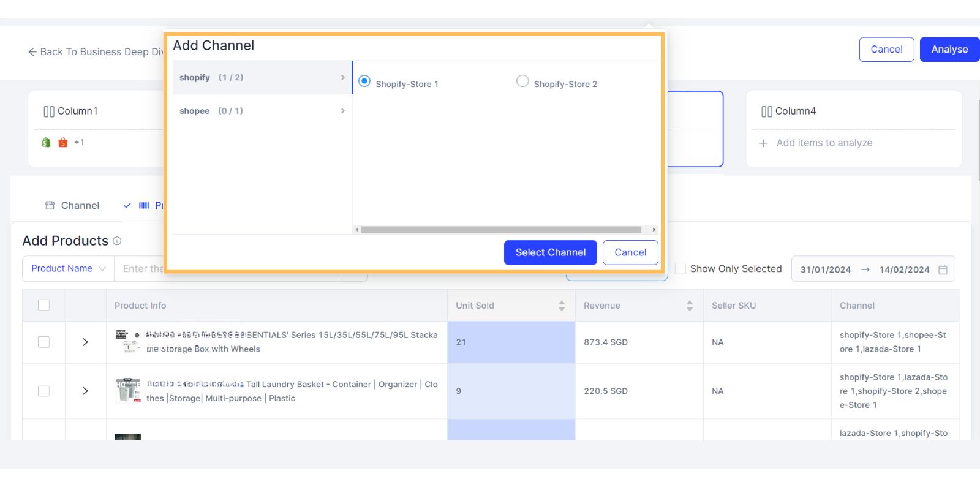Click Cancel in the Add Channel dialog
The image size is (980, 490).
pos(630,252)
